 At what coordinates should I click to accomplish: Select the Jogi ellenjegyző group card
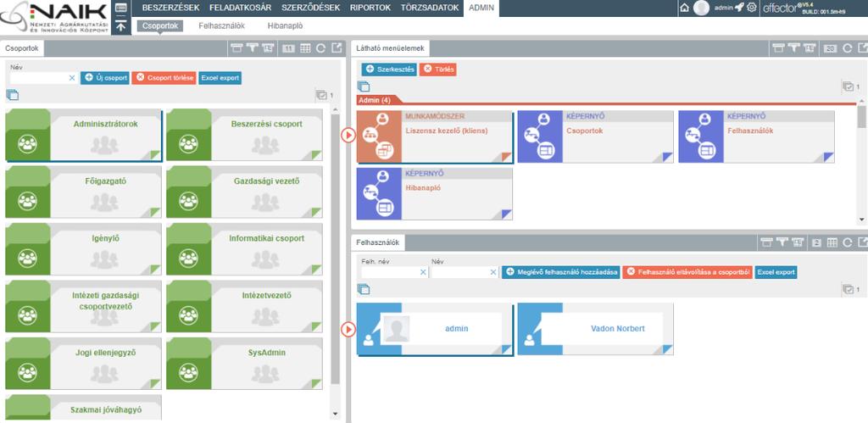(84, 363)
